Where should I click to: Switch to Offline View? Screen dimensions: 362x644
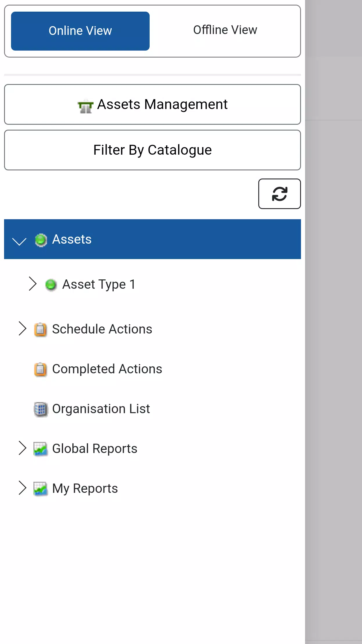tap(225, 30)
